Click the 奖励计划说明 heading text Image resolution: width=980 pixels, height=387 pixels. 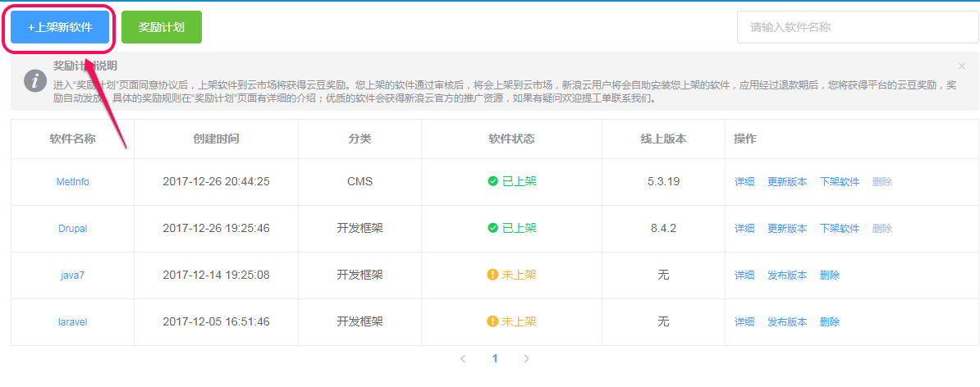tap(85, 66)
